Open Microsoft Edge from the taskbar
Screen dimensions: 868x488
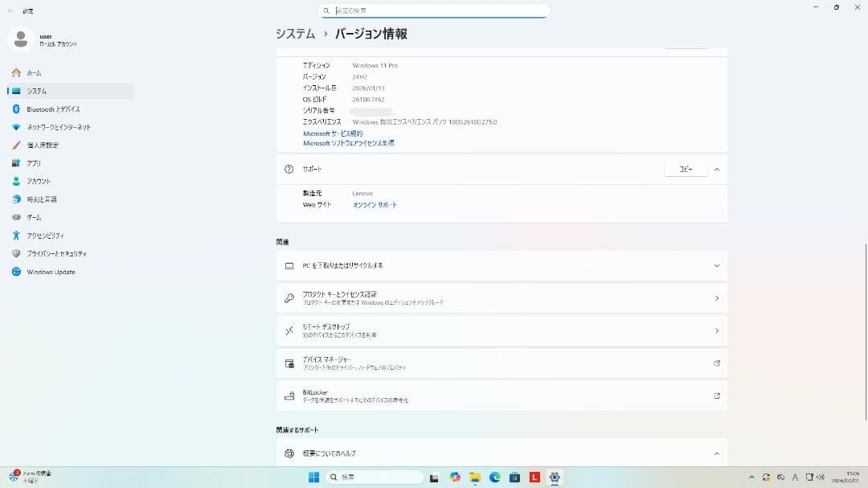[x=495, y=478]
